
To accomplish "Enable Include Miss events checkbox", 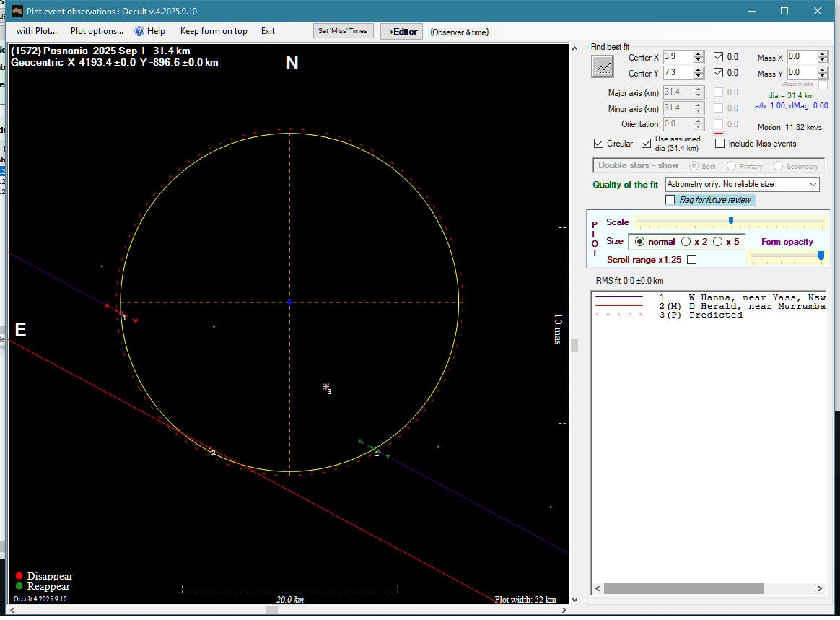I will click(x=719, y=144).
